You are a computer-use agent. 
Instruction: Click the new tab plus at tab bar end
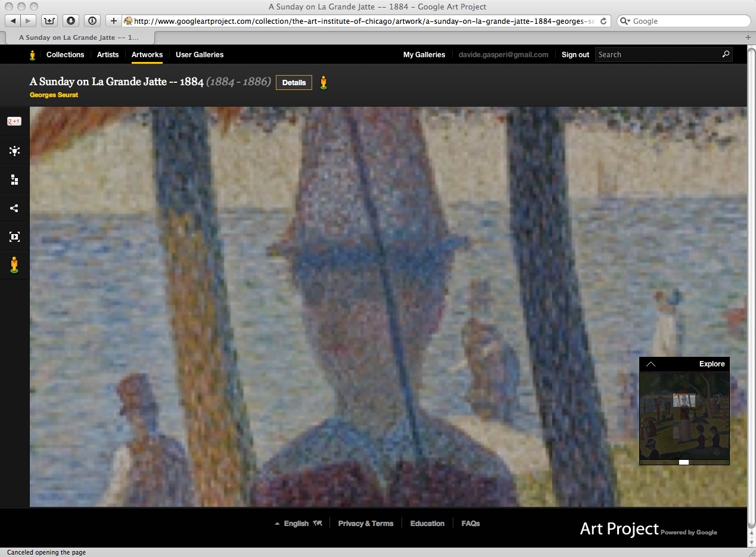click(748, 37)
